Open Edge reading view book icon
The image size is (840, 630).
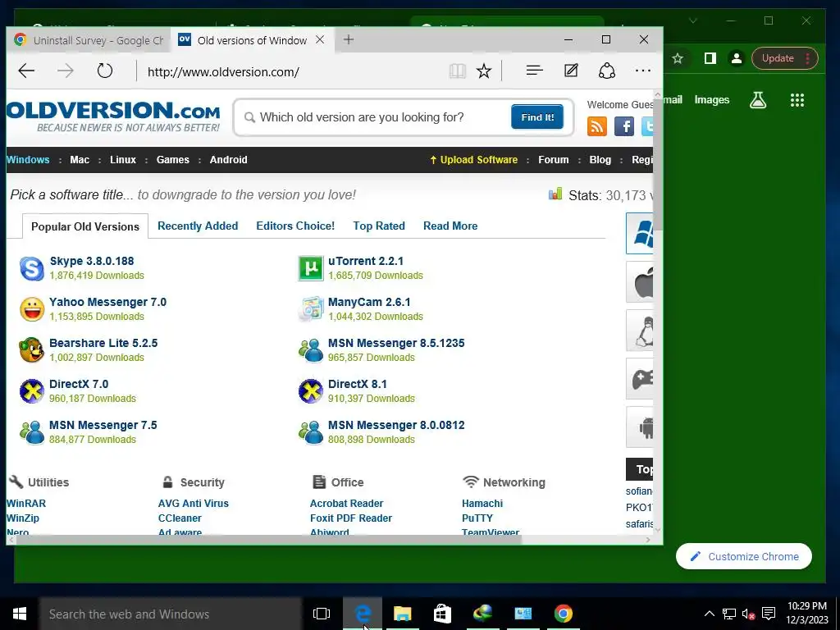coord(457,71)
